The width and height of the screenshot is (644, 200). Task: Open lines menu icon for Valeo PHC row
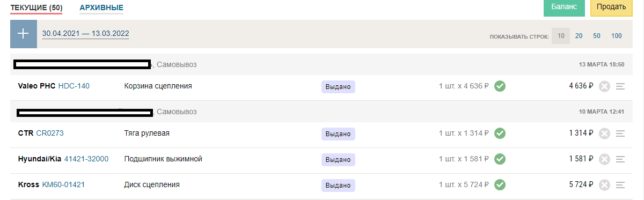(x=621, y=86)
